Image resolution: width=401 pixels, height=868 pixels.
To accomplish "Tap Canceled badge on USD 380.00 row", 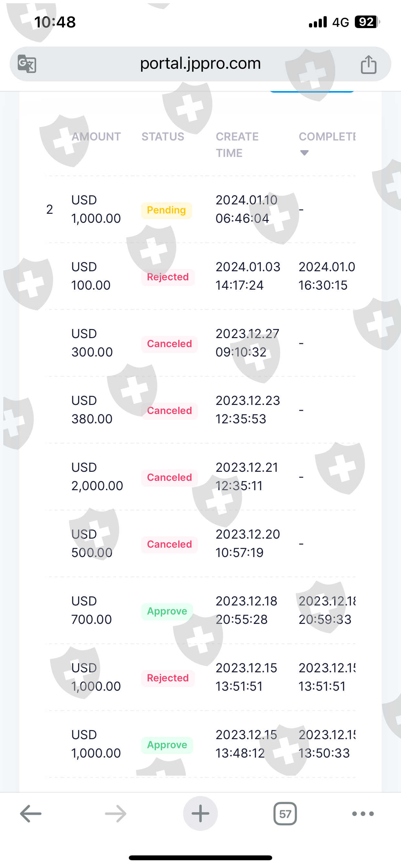I will pyautogui.click(x=169, y=411).
